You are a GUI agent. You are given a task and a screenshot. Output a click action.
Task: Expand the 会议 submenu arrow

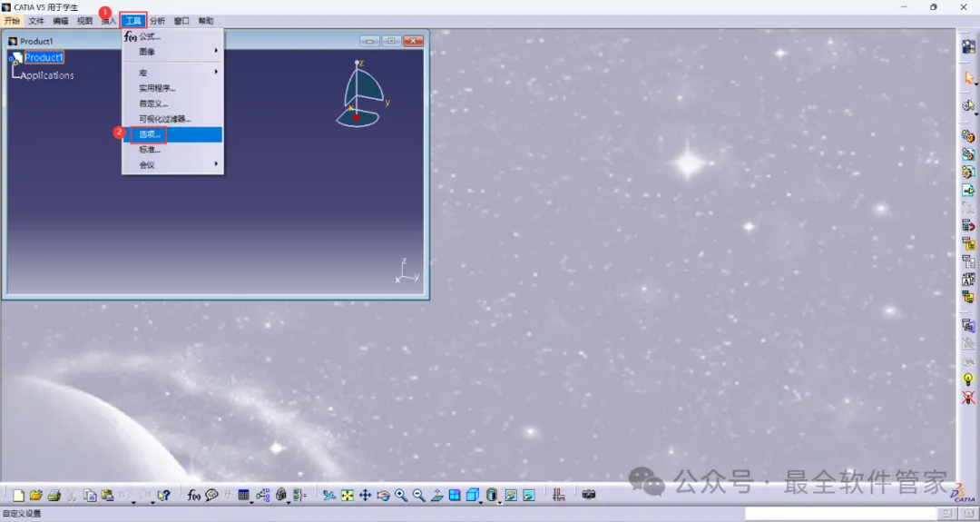coord(217,165)
